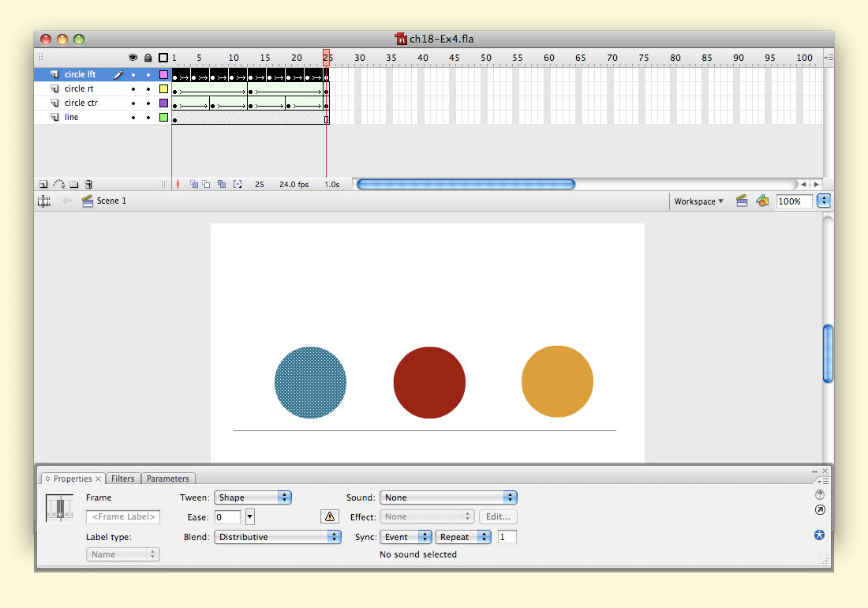This screenshot has height=608, width=868.
Task: Open the Edit Scene clapperboard menu
Action: (742, 201)
